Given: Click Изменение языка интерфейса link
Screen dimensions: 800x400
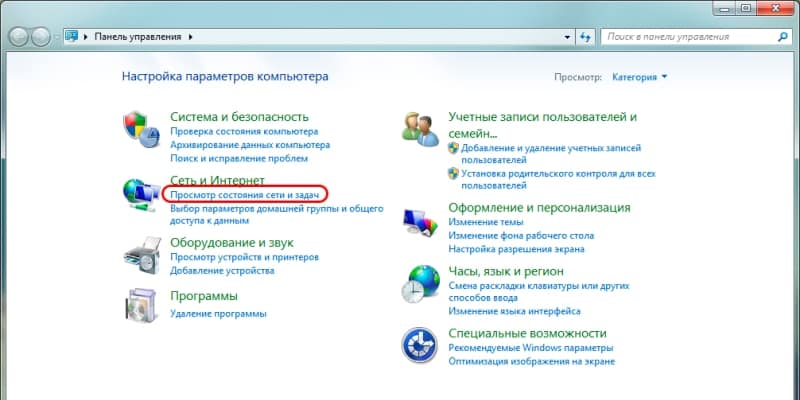Looking at the screenshot, I should point(514,311).
